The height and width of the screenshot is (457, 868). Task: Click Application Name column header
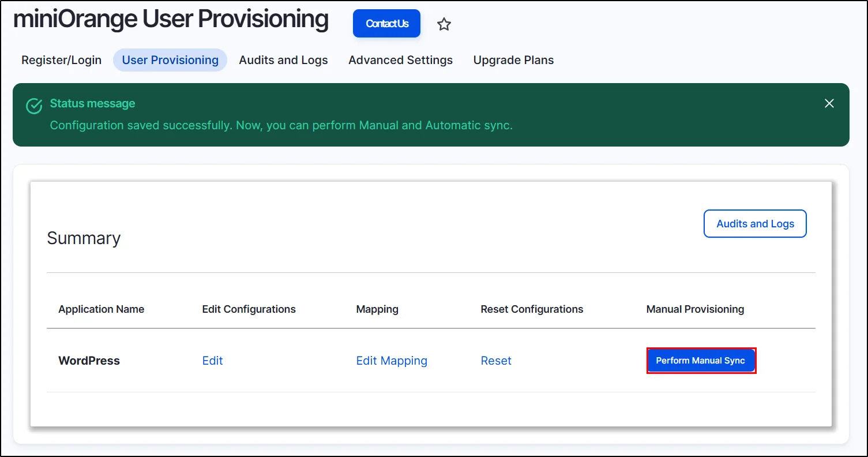pos(102,309)
